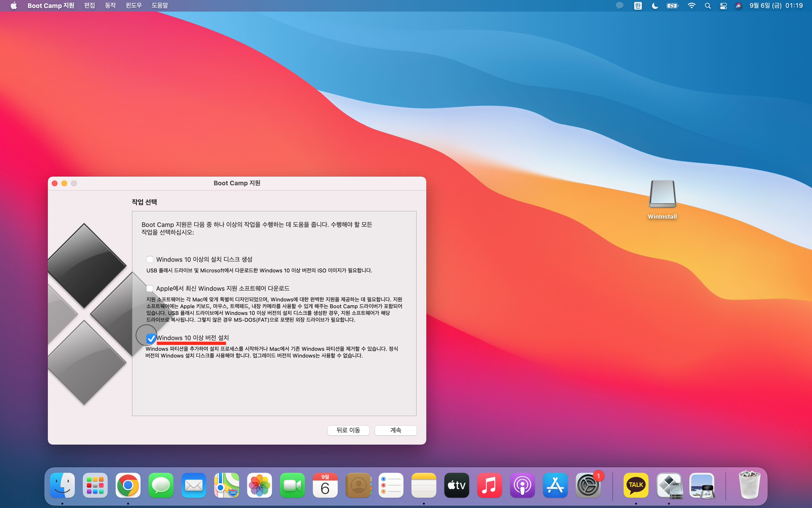Switch the Korean input source icon
The height and width of the screenshot is (508, 812).
[x=638, y=6]
